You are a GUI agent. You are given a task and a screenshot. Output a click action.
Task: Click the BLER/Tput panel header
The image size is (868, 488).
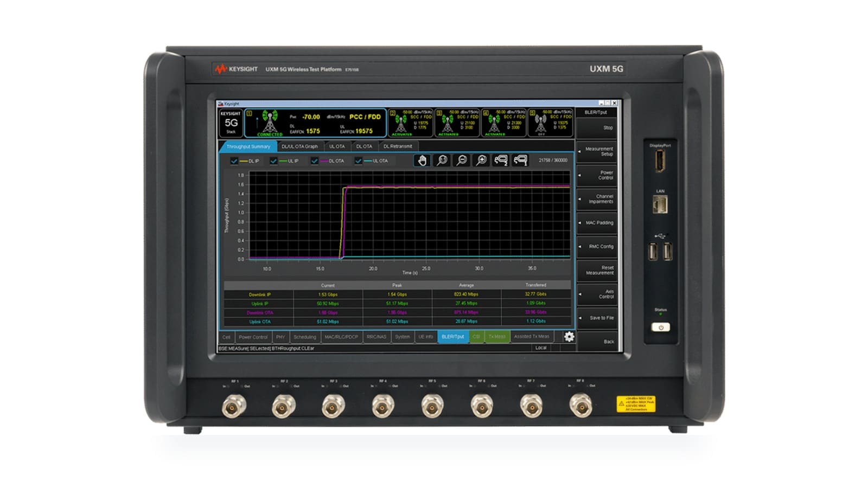tap(596, 112)
